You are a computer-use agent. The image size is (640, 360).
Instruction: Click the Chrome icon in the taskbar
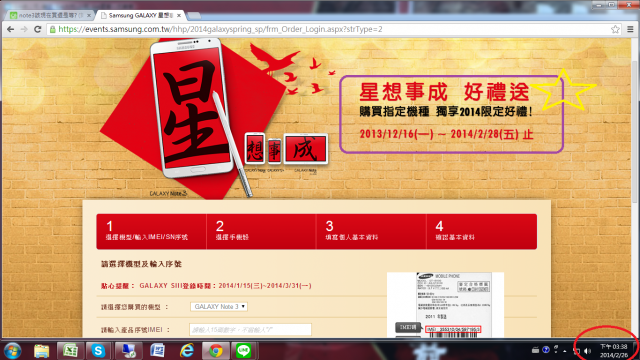[216, 351]
